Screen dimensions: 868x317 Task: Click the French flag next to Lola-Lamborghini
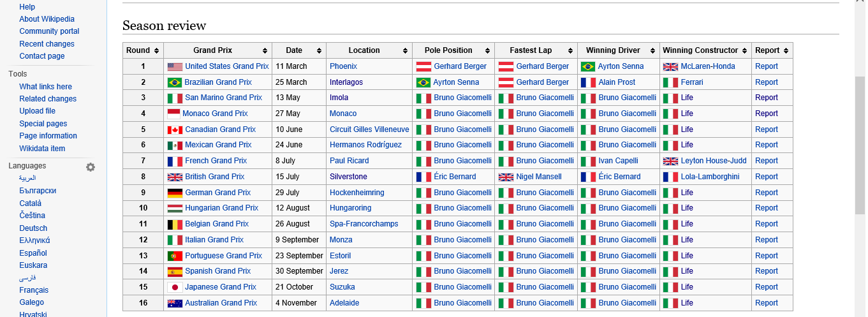tap(670, 177)
